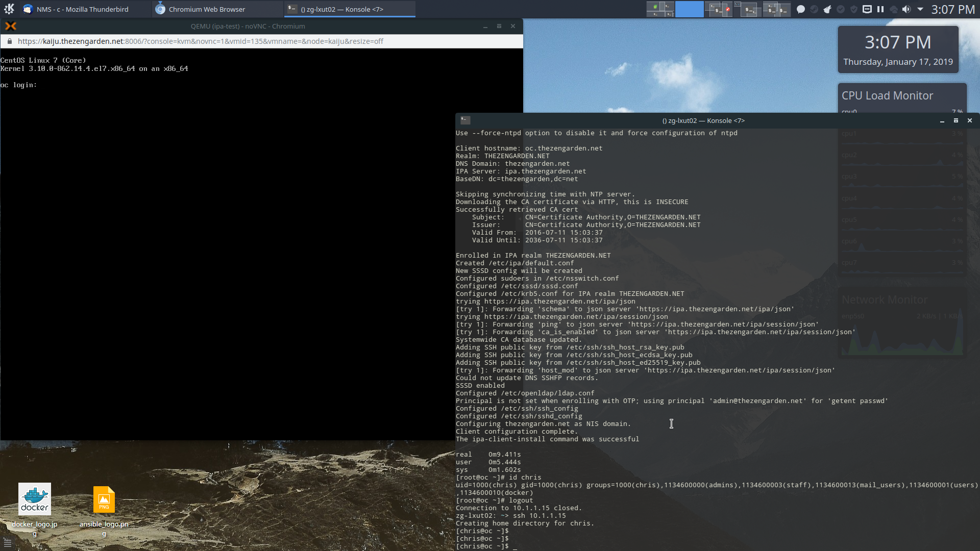Viewport: 980px width, 551px height.
Task: Click the oc login prompt in VNC console
Action: point(19,85)
